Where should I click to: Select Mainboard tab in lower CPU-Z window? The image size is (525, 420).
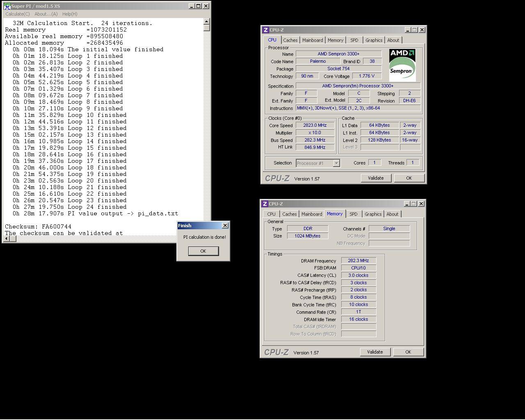tap(312, 214)
